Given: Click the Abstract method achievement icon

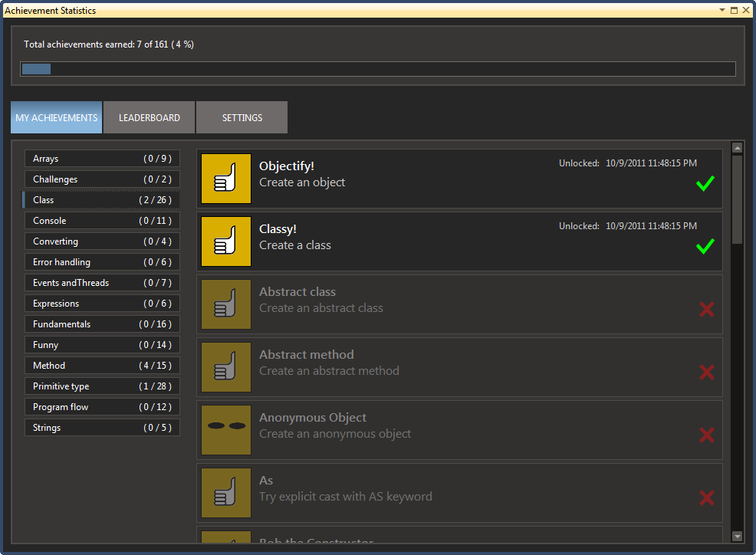Looking at the screenshot, I should 226,367.
